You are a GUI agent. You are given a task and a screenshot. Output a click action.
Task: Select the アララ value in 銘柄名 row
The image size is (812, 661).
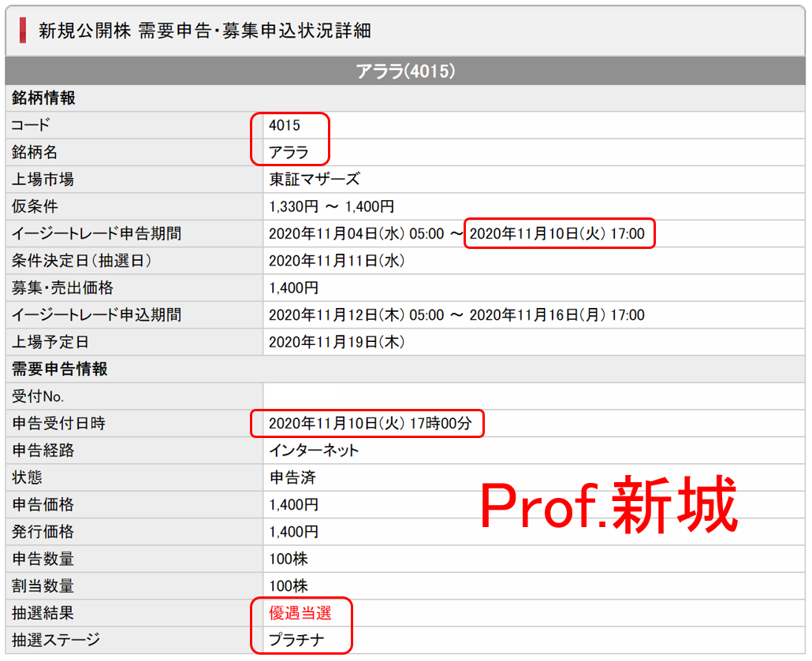(289, 152)
